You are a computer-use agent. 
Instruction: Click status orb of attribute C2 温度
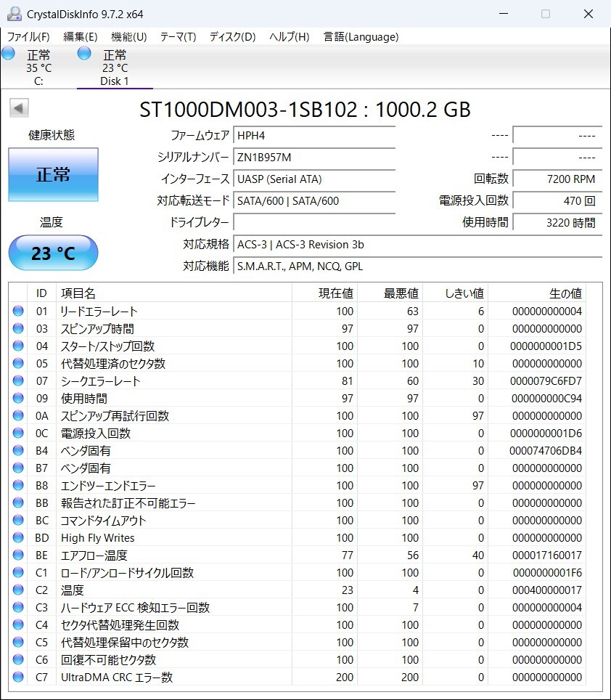[18, 590]
